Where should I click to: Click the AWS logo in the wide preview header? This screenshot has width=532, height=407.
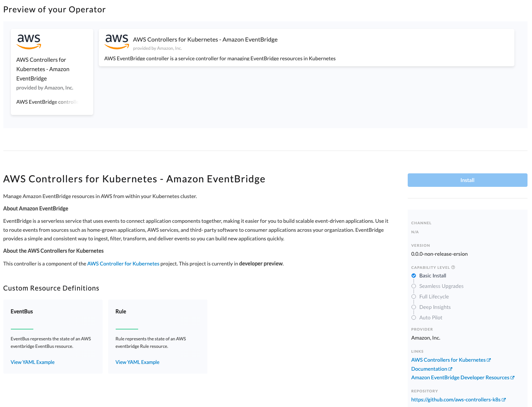point(117,42)
